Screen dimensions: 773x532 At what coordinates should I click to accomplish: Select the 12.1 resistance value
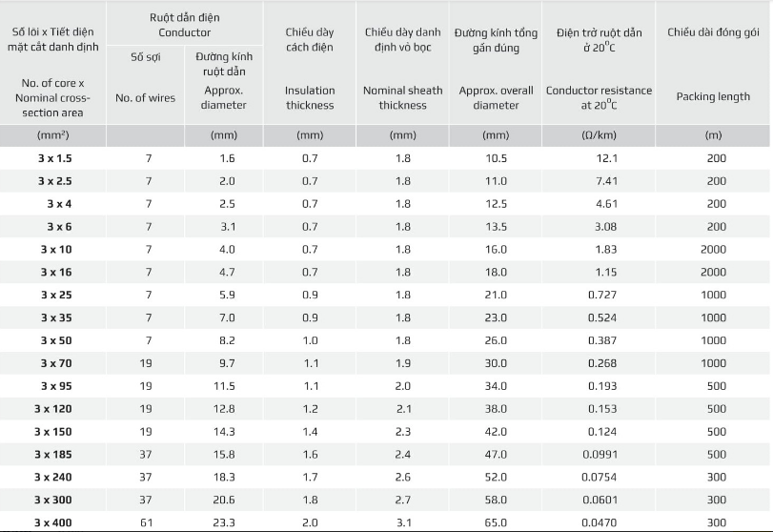click(x=607, y=158)
